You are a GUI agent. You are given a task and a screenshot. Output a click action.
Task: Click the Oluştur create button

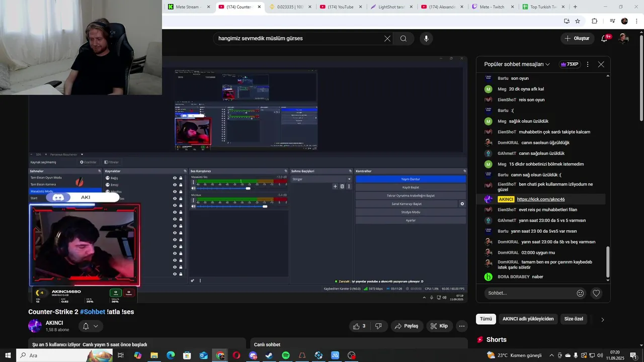[x=577, y=38]
